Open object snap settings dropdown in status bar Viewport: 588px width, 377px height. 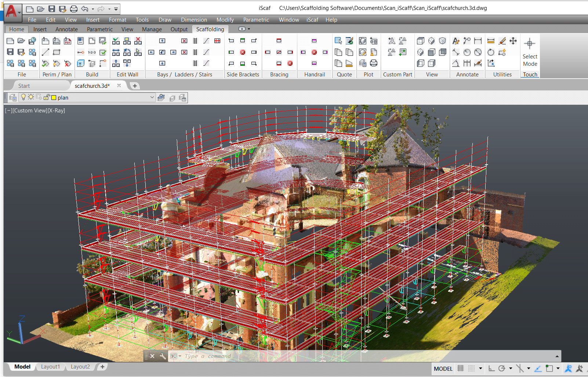click(558, 369)
